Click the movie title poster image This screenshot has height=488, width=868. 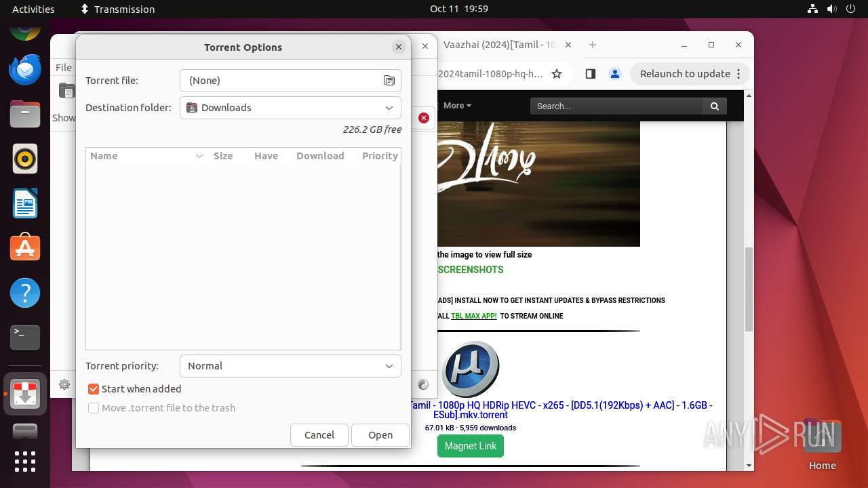538,184
